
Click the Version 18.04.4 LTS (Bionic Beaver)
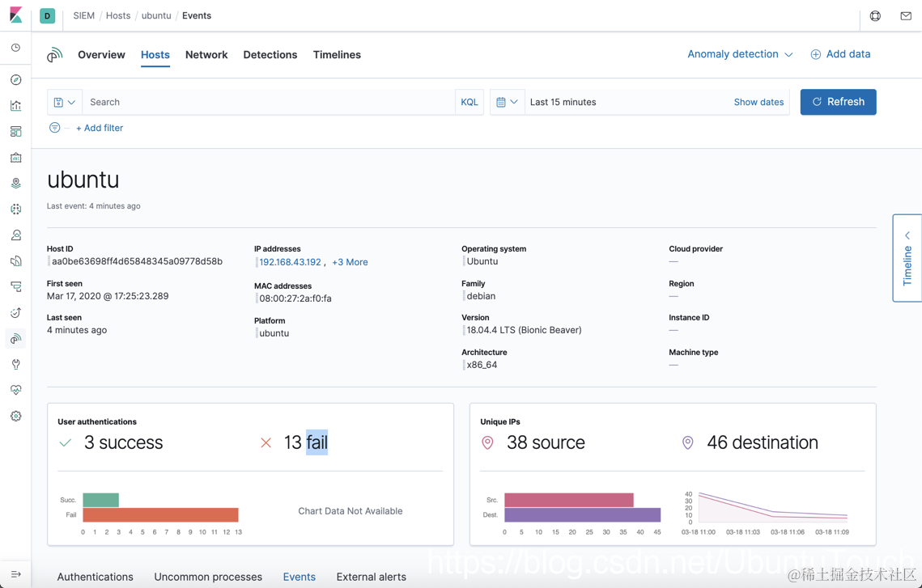click(524, 330)
